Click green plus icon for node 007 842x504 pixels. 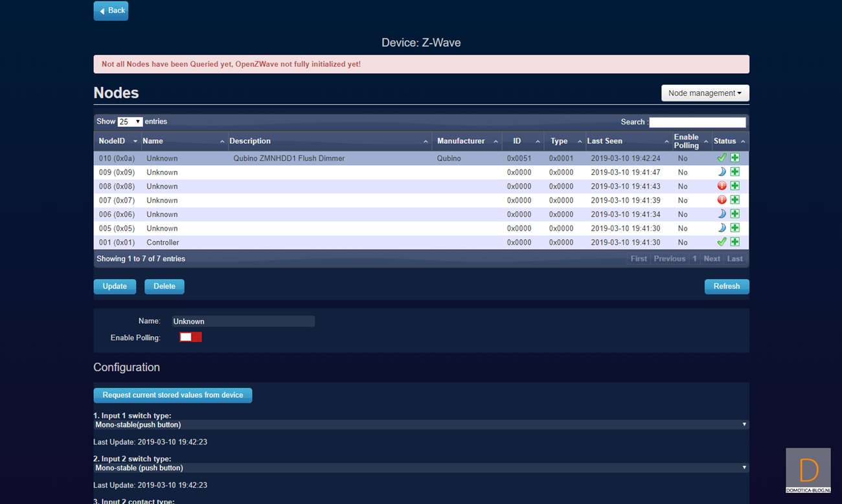click(x=735, y=200)
